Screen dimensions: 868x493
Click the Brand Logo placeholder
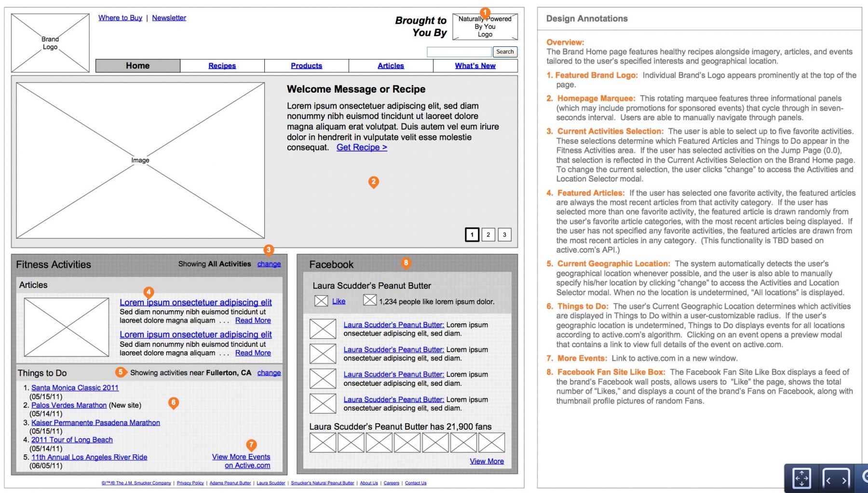[50, 43]
